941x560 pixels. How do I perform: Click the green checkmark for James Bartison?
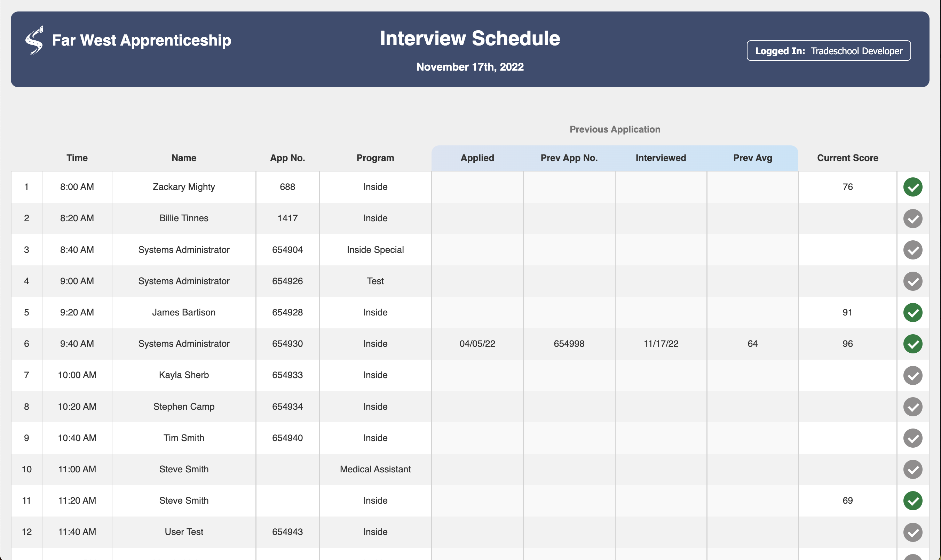click(913, 312)
